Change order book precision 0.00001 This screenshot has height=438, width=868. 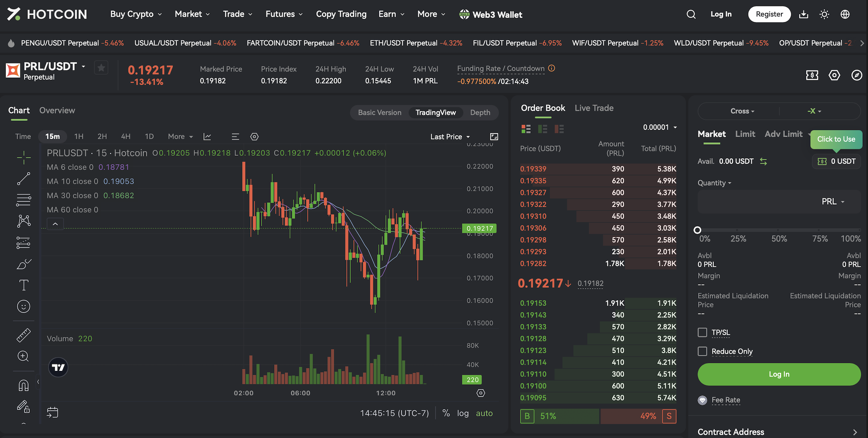click(x=660, y=127)
